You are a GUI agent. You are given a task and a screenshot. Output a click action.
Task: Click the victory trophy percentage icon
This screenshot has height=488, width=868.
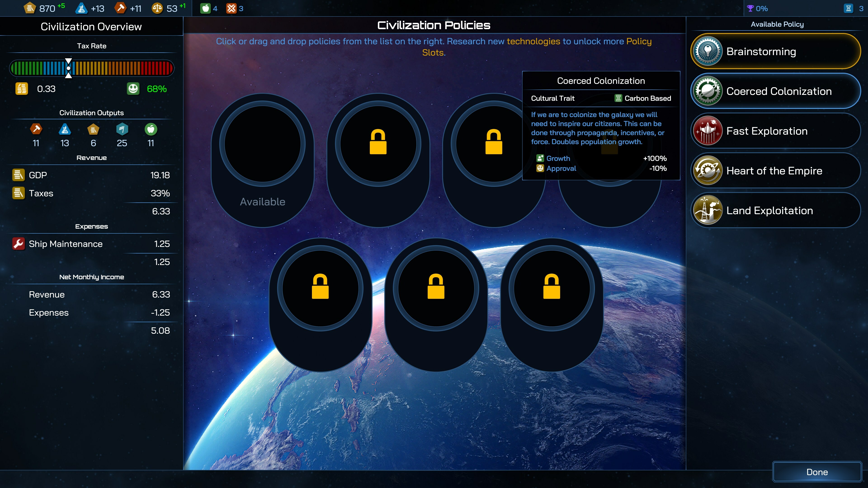(x=750, y=8)
